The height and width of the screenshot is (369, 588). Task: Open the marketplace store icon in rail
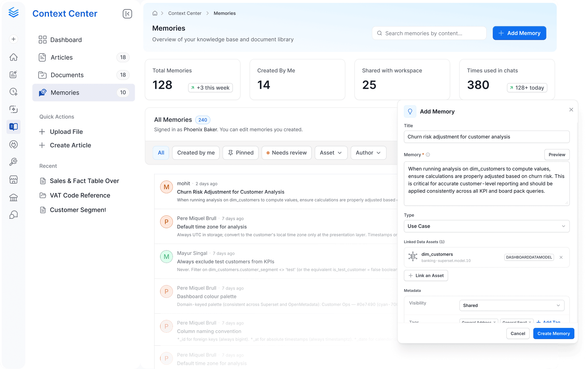point(13,180)
